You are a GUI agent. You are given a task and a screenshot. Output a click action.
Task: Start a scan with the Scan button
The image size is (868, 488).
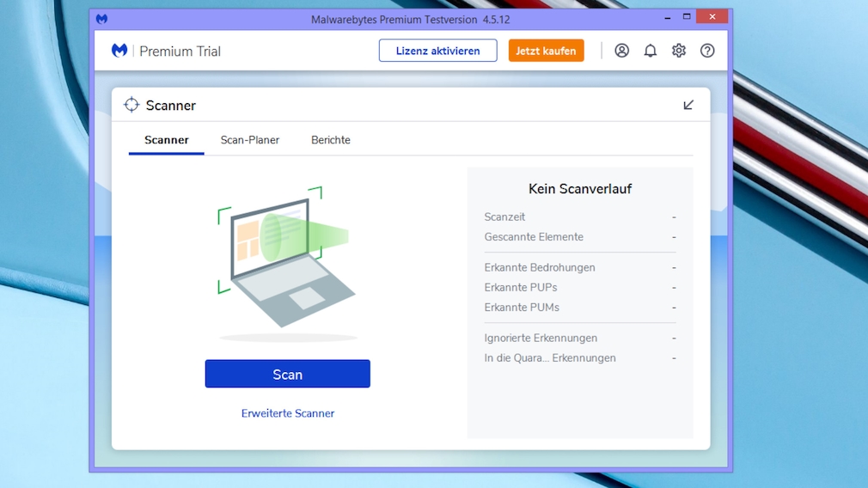point(287,374)
